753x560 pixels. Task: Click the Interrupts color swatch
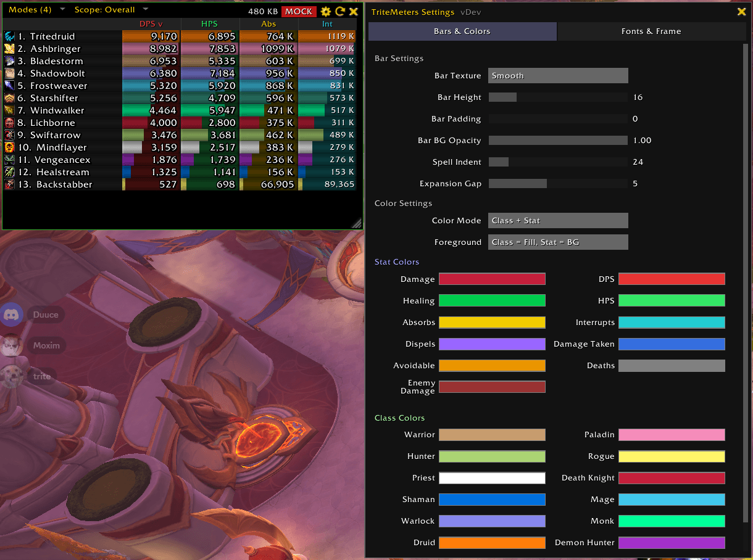(672, 323)
